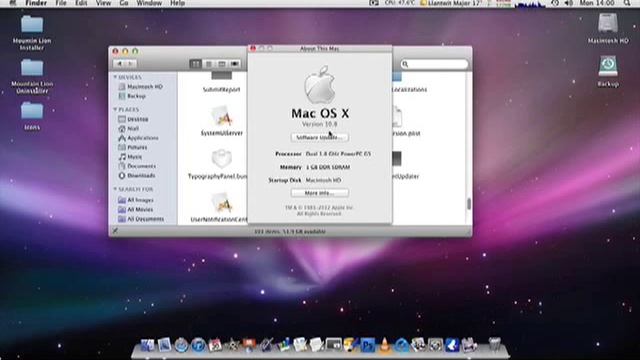Select All Documents saved search
This screenshot has height=360, width=640.
coord(141,219)
